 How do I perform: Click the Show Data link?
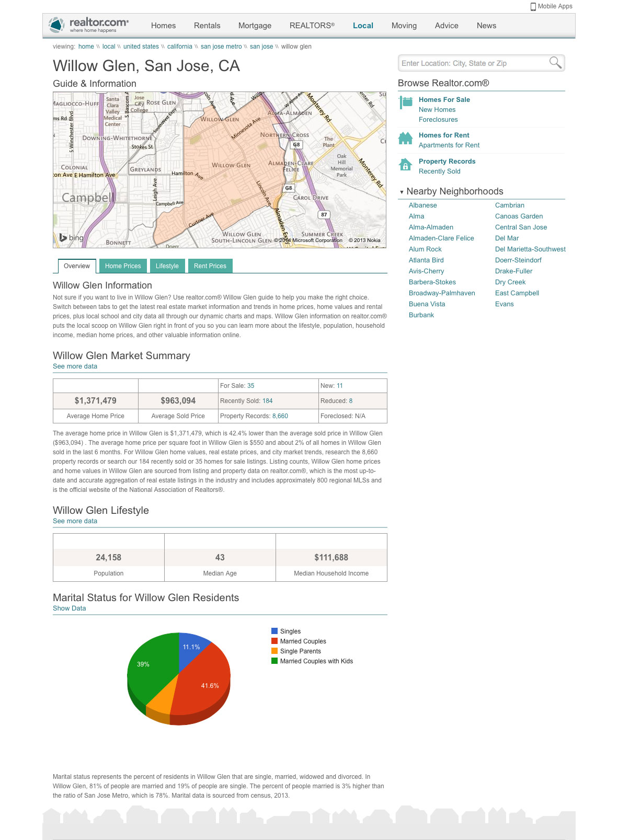coord(69,608)
